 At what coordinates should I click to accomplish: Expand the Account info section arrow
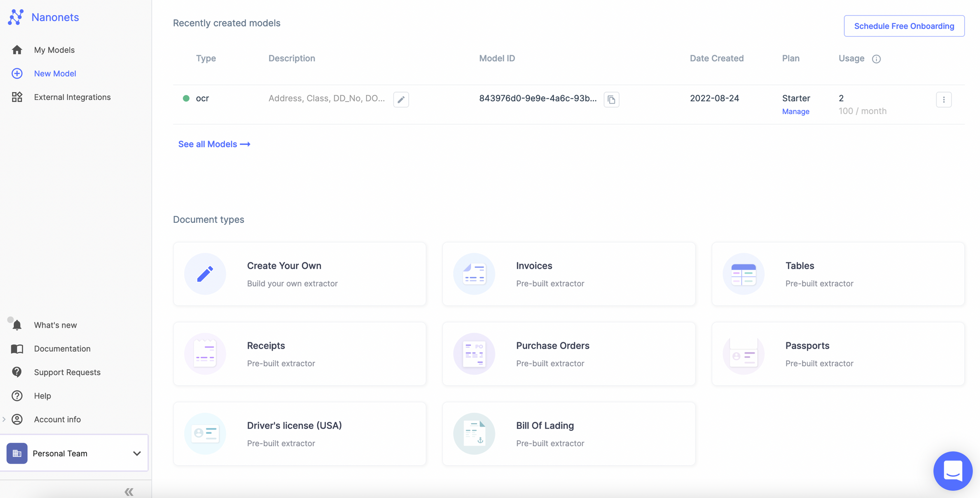point(4,419)
